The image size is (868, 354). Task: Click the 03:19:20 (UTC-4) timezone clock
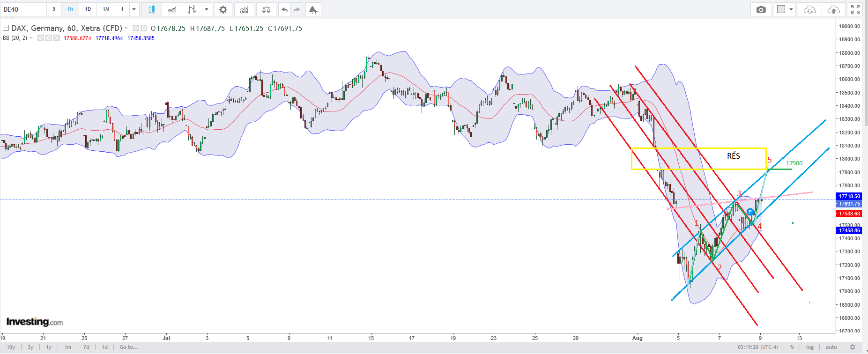[x=758, y=347]
